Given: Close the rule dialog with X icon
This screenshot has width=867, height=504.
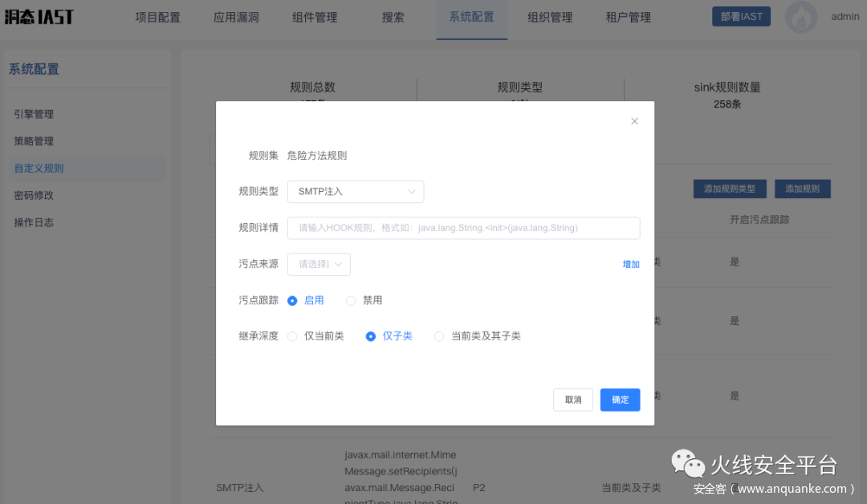Looking at the screenshot, I should (634, 121).
